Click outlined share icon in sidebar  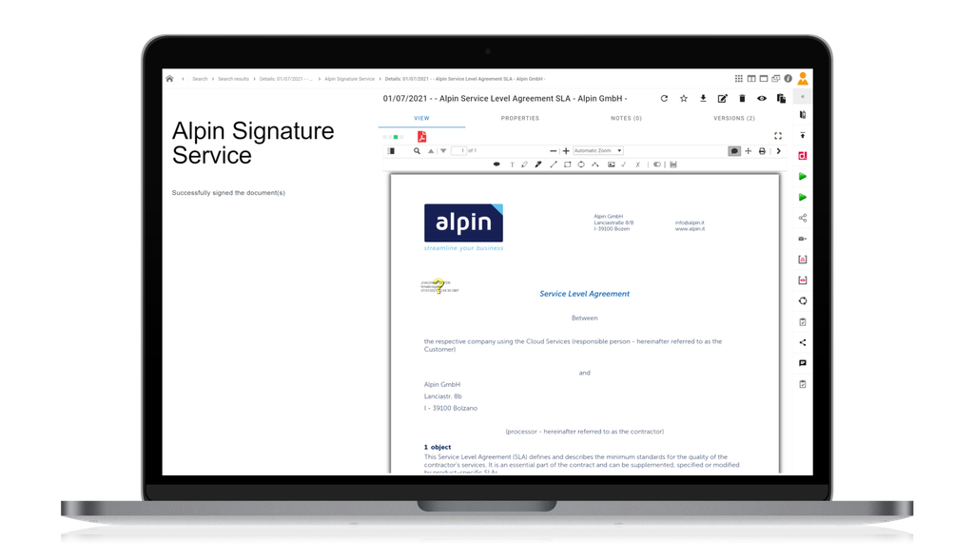(x=803, y=218)
